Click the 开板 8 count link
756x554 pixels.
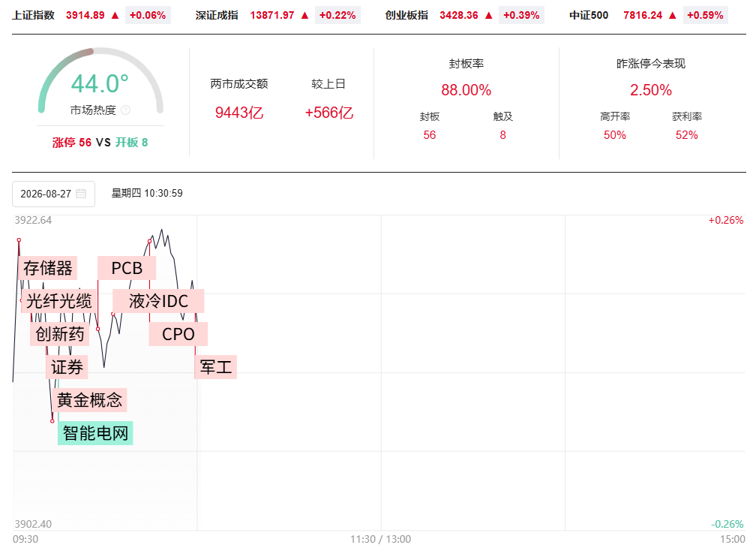[x=132, y=143]
